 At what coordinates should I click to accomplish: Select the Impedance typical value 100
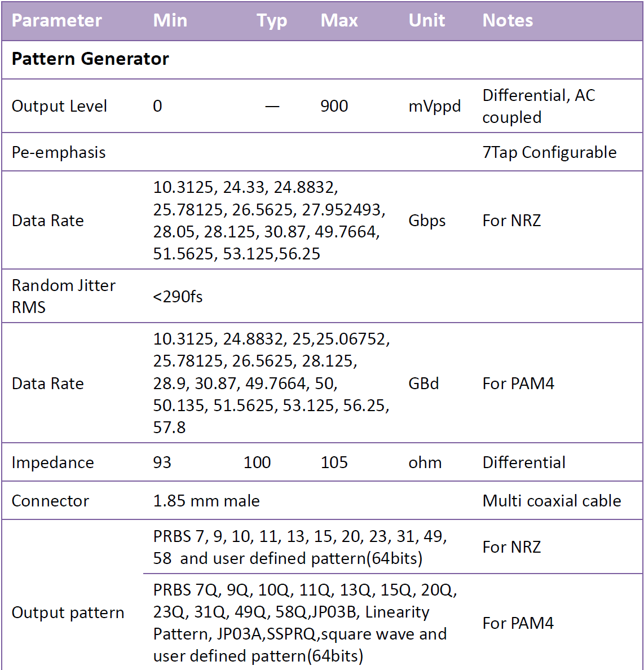click(257, 462)
